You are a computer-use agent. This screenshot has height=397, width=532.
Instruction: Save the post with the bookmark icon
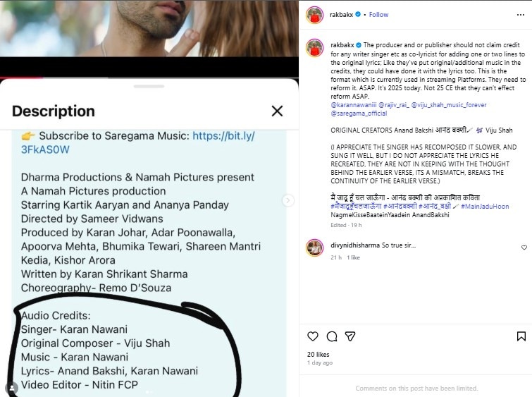tap(521, 336)
